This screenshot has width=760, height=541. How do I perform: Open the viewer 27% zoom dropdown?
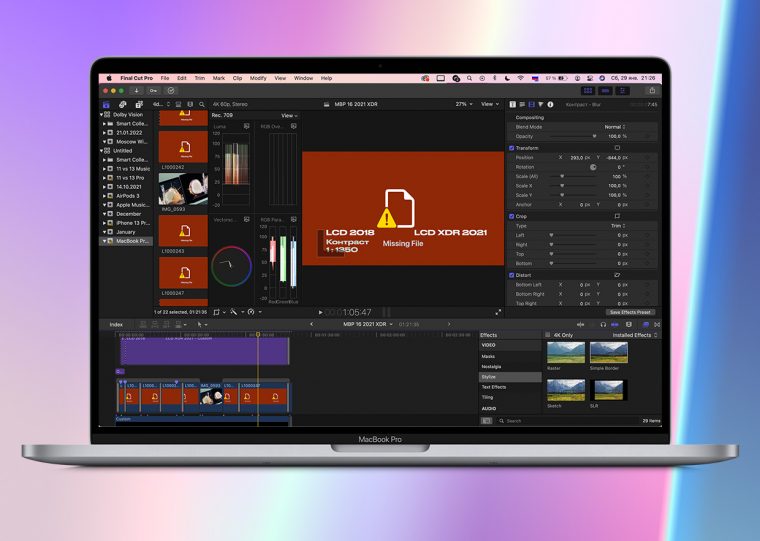click(464, 104)
